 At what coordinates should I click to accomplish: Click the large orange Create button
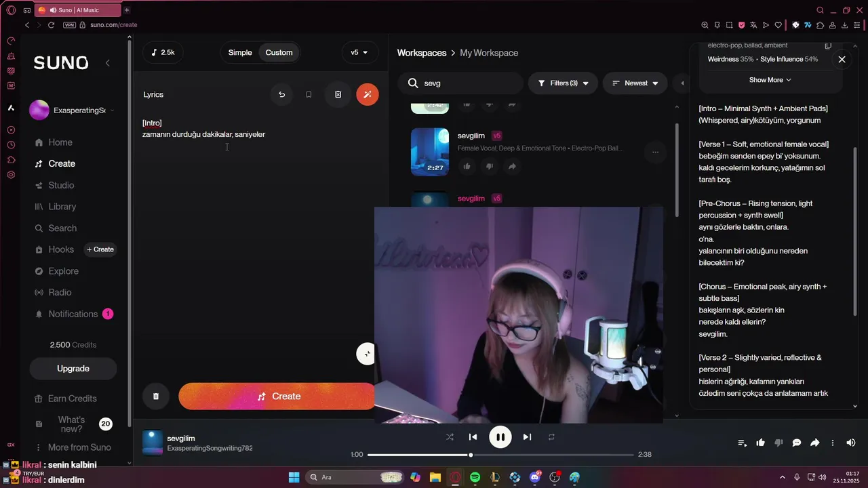(277, 396)
